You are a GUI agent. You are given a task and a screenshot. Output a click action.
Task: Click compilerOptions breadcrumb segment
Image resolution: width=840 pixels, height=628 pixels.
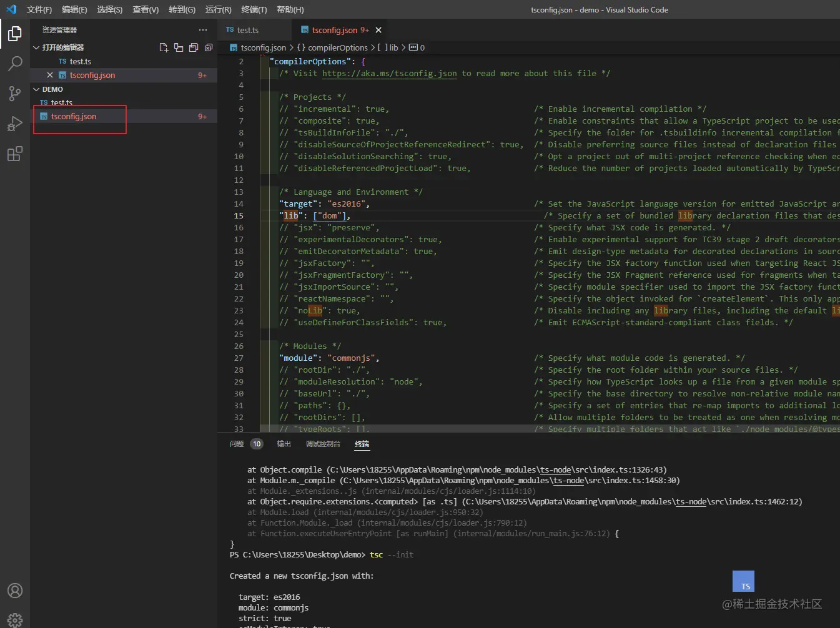coord(332,47)
